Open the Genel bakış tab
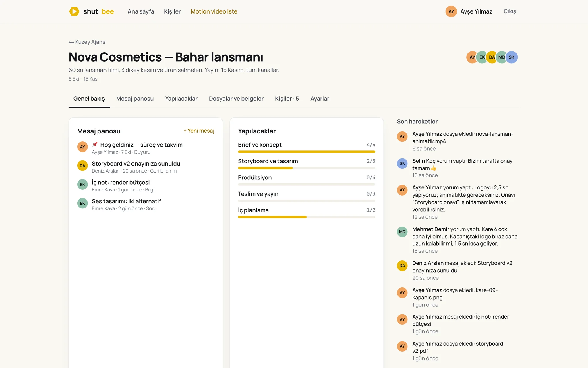The width and height of the screenshot is (588, 368). pyautogui.click(x=89, y=99)
